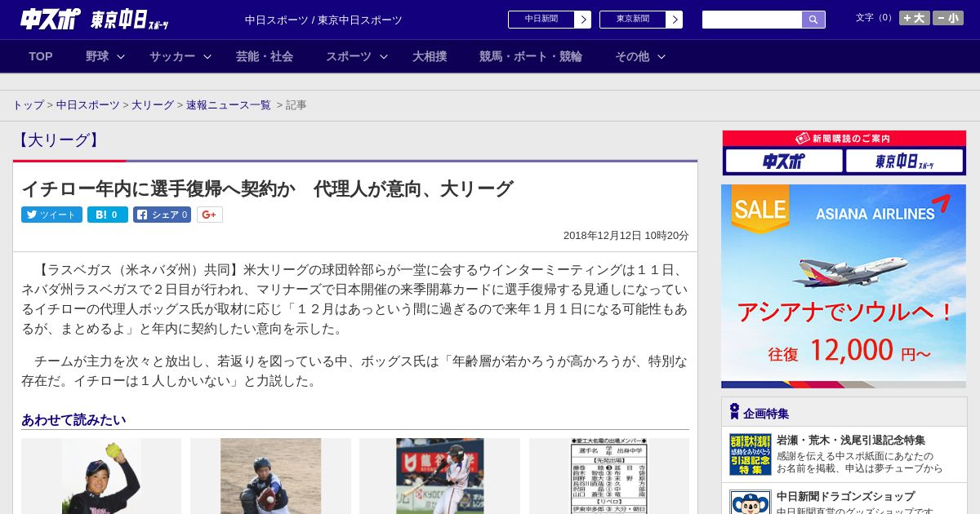Open the 中日新聞 link button

541,20
